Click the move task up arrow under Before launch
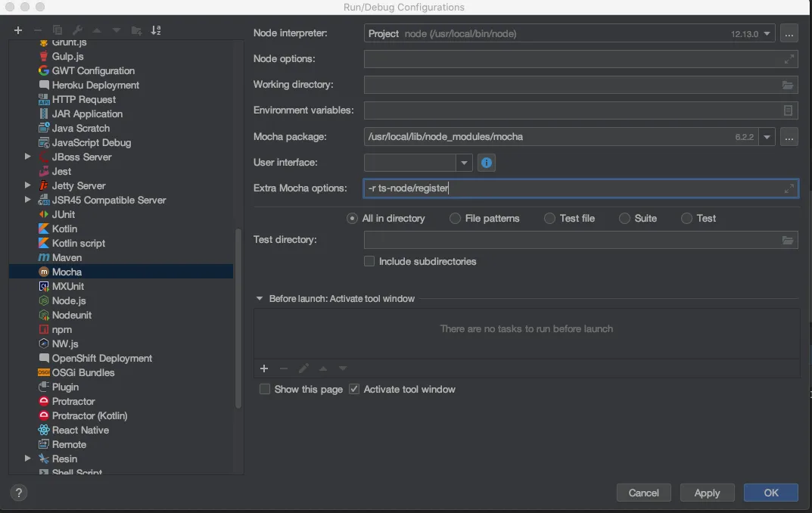Screen dimensions: 812x513 323,368
